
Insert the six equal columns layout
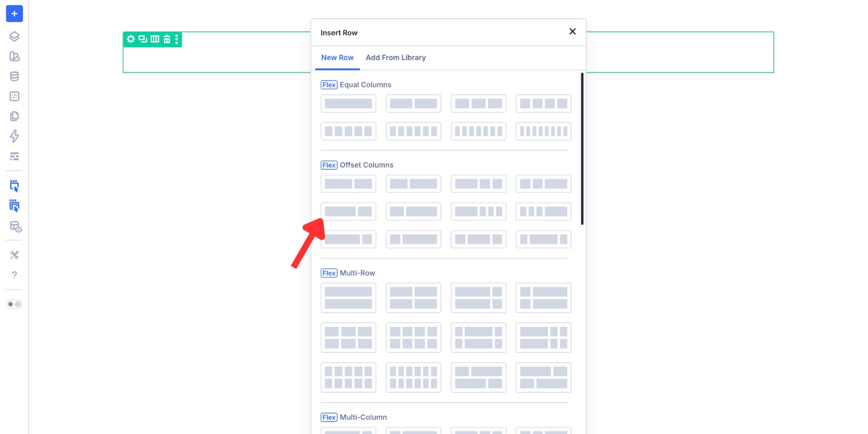[x=413, y=131]
